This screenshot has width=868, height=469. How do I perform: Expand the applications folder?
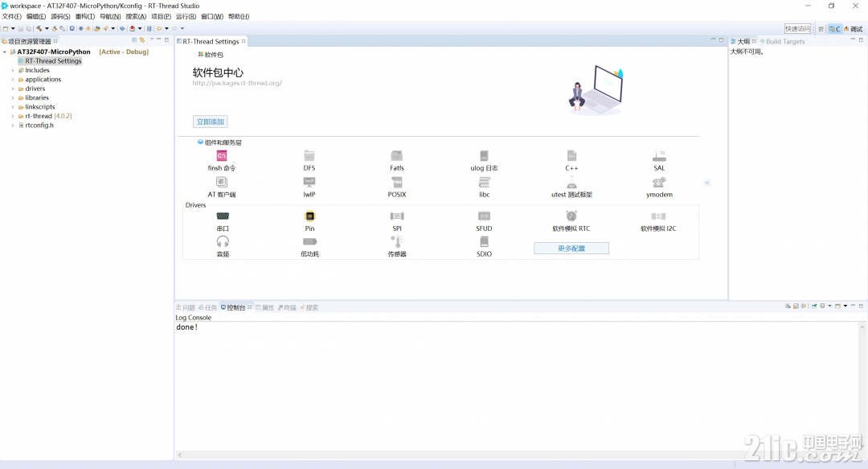click(x=13, y=80)
